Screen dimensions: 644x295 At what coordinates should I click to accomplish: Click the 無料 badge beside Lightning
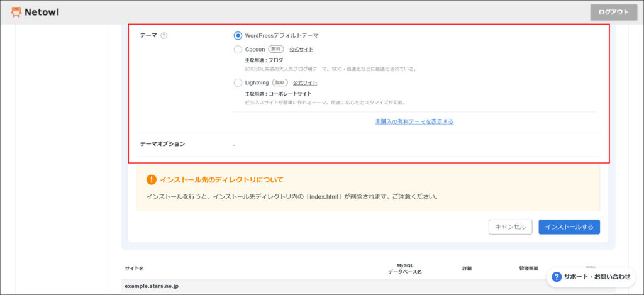pyautogui.click(x=280, y=82)
